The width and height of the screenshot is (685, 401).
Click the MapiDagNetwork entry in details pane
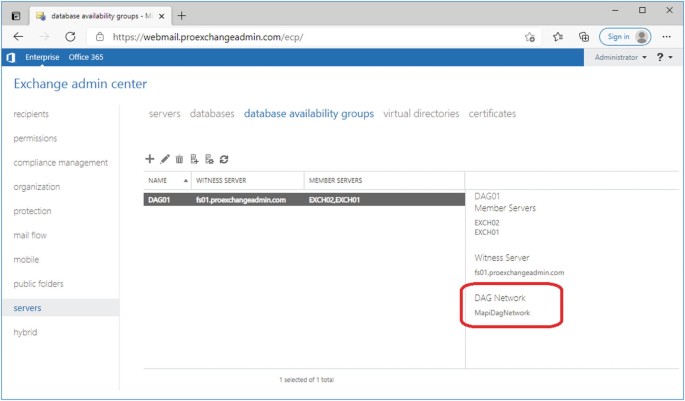click(502, 313)
